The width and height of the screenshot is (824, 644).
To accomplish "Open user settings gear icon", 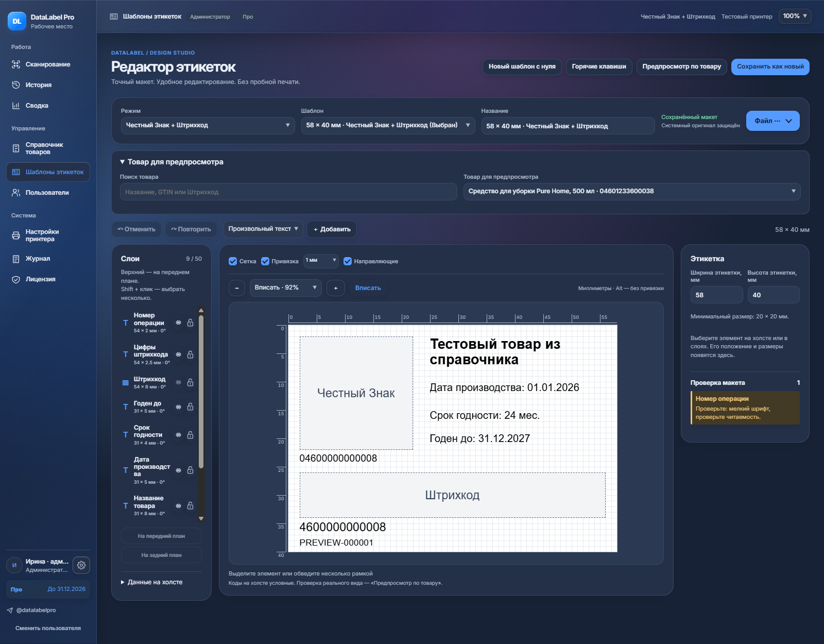I will coord(81,565).
